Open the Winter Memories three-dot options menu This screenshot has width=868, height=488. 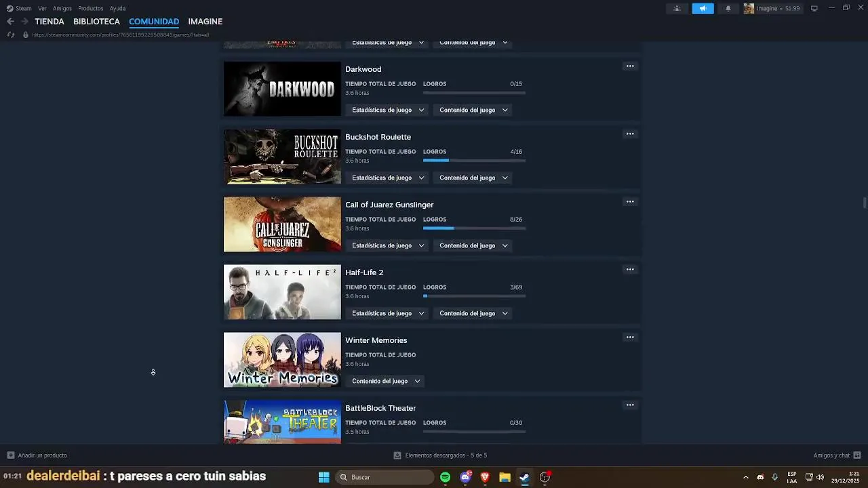(x=630, y=337)
